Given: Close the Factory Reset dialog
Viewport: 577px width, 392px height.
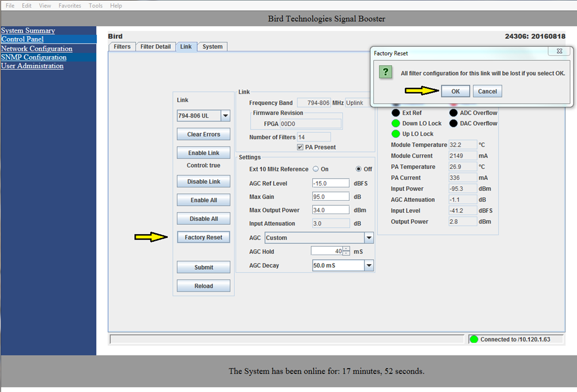Looking at the screenshot, I should (x=560, y=51).
